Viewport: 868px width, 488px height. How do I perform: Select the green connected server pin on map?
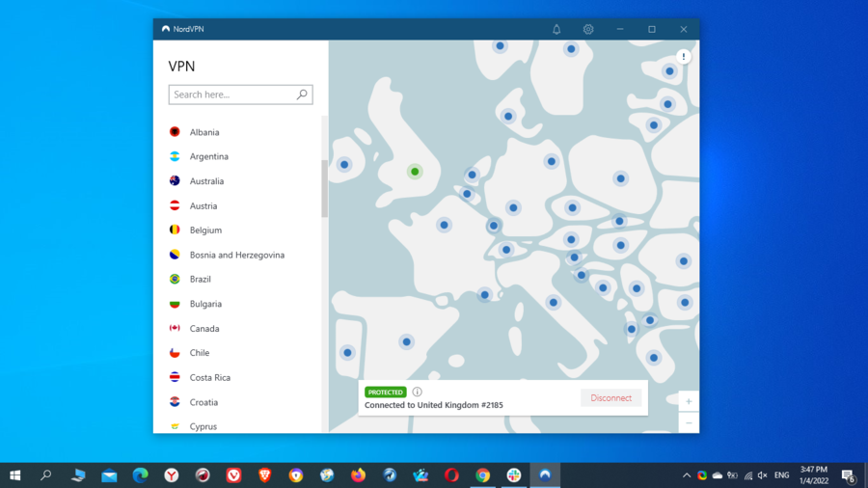tap(415, 172)
